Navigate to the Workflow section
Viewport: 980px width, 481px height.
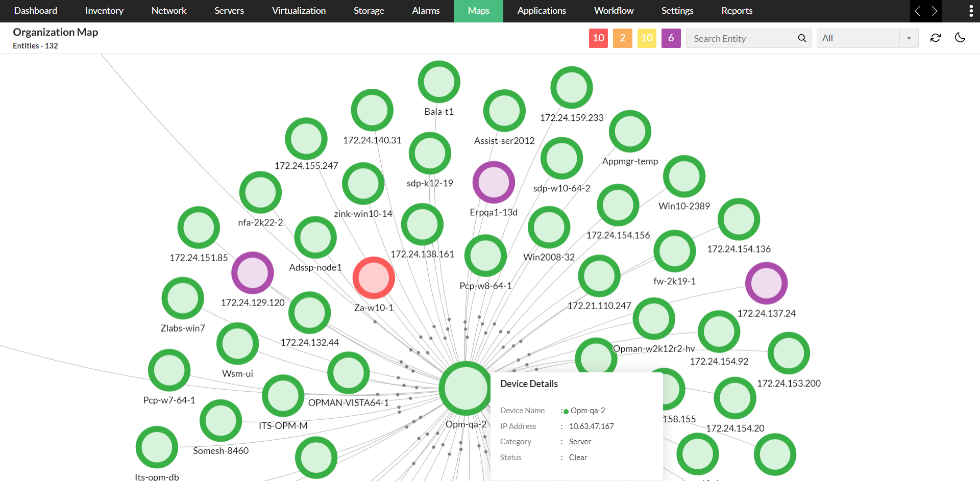click(614, 11)
